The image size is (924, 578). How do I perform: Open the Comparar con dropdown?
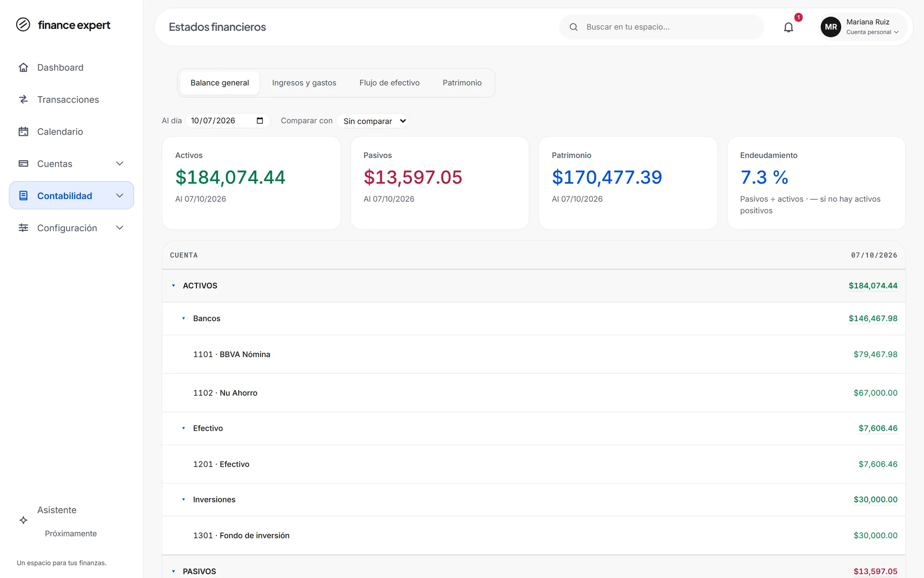(372, 121)
